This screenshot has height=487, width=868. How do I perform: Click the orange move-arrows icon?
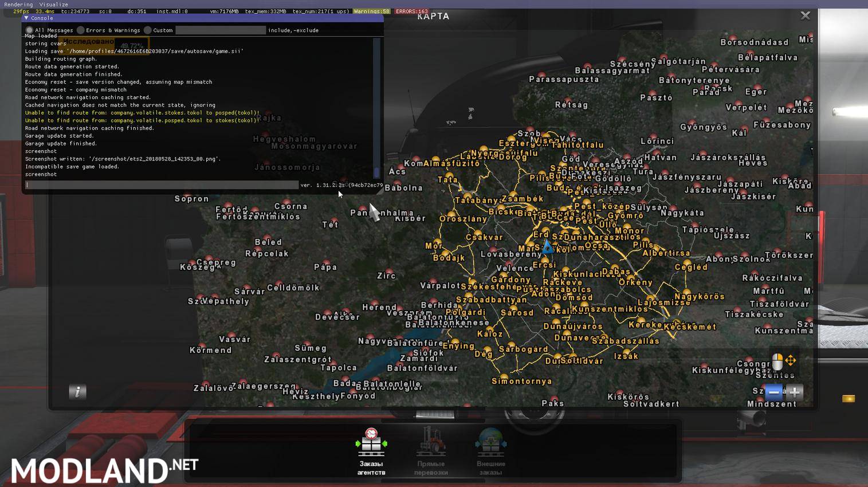point(791,360)
